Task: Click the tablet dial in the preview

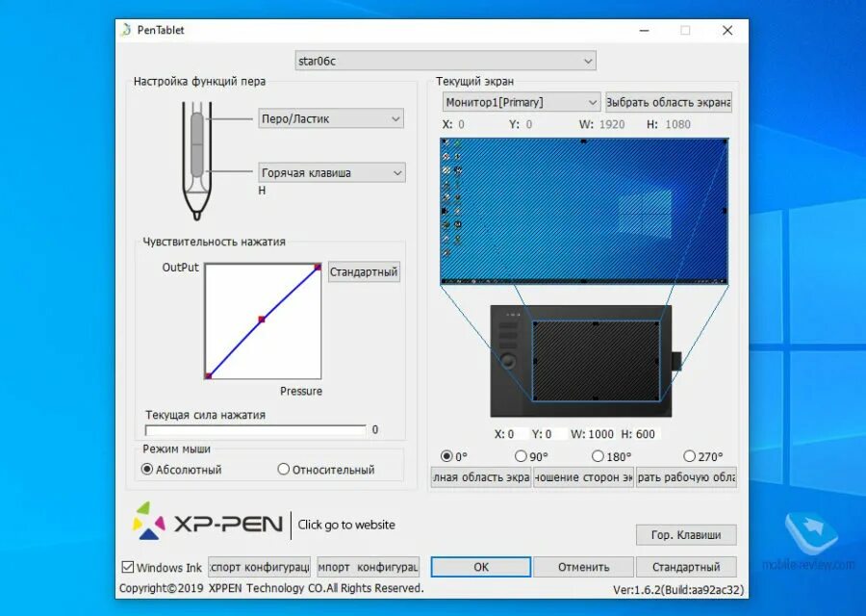Action: coord(508,362)
